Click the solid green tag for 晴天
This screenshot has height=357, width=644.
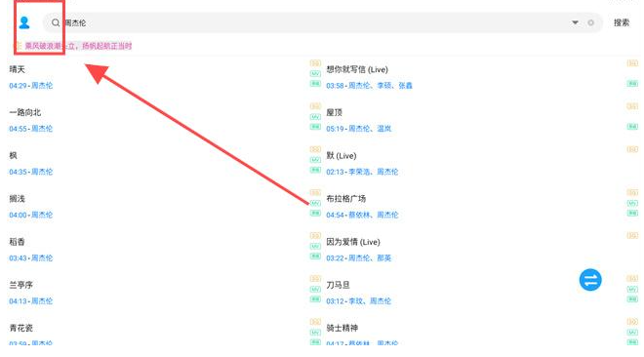[315, 84]
